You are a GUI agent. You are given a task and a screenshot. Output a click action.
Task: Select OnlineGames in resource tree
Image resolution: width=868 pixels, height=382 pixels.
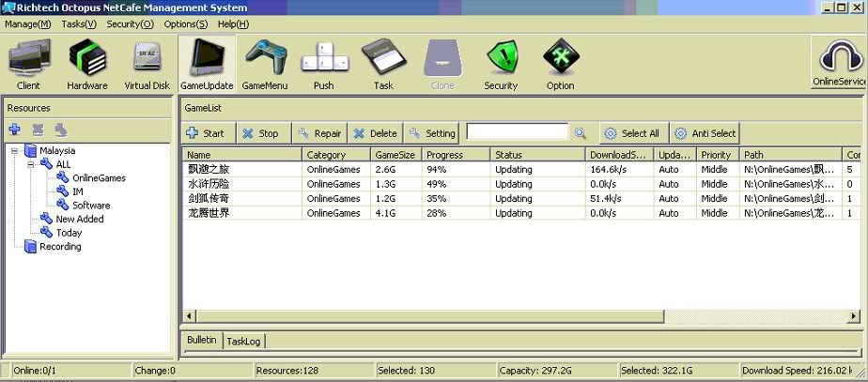[99, 177]
